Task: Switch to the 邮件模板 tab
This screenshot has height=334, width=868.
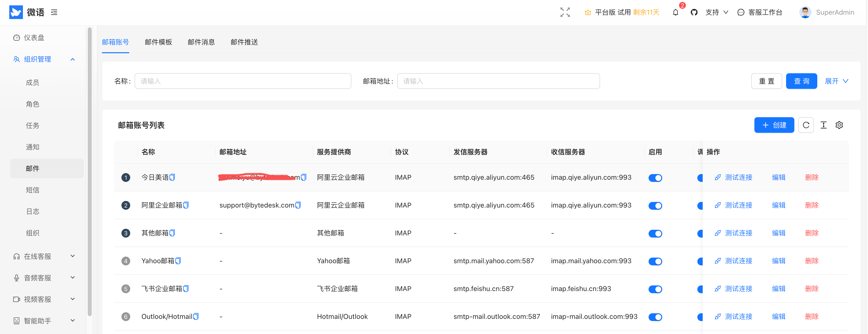Action: [158, 42]
